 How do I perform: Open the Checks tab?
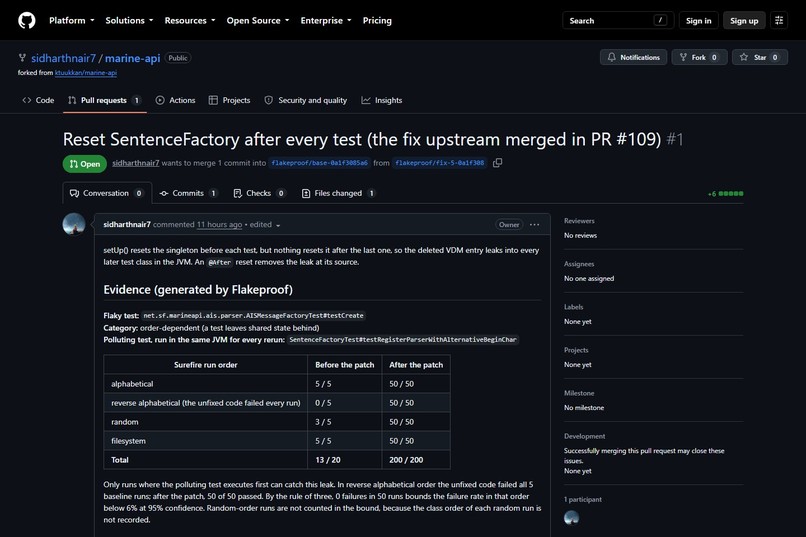point(259,193)
